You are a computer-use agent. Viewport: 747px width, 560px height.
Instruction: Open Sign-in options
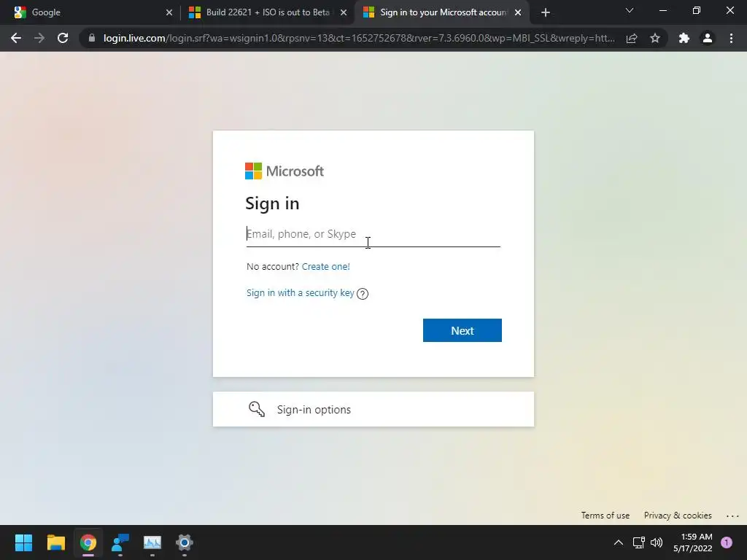pyautogui.click(x=373, y=409)
